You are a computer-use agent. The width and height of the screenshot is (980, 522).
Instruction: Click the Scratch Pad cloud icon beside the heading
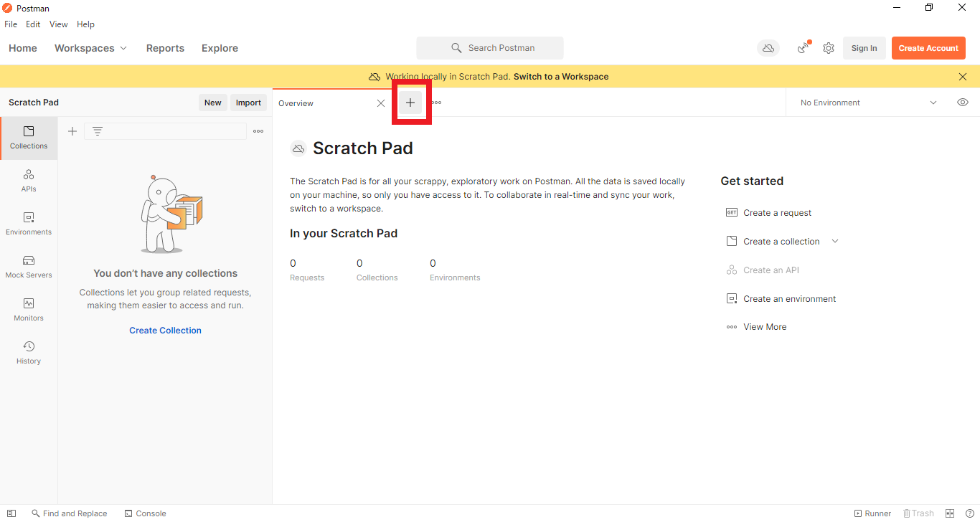pos(298,148)
